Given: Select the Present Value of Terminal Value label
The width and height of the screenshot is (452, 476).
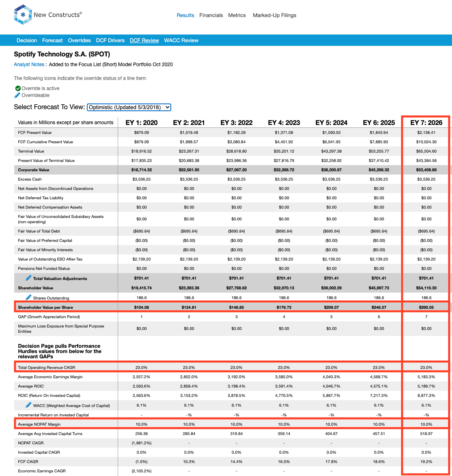Looking at the screenshot, I should click(46, 161).
